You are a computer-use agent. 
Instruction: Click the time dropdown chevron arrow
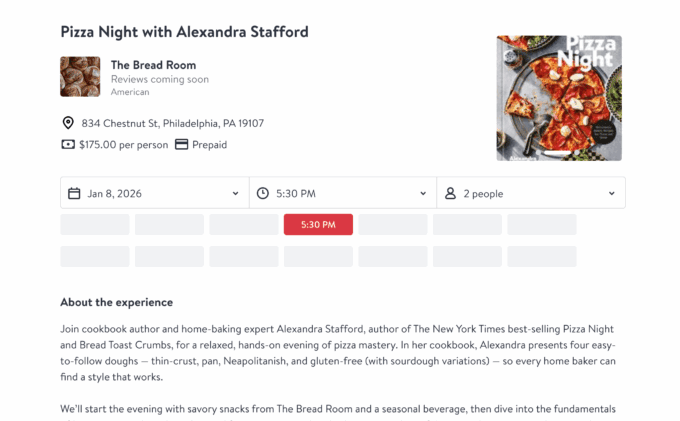423,194
